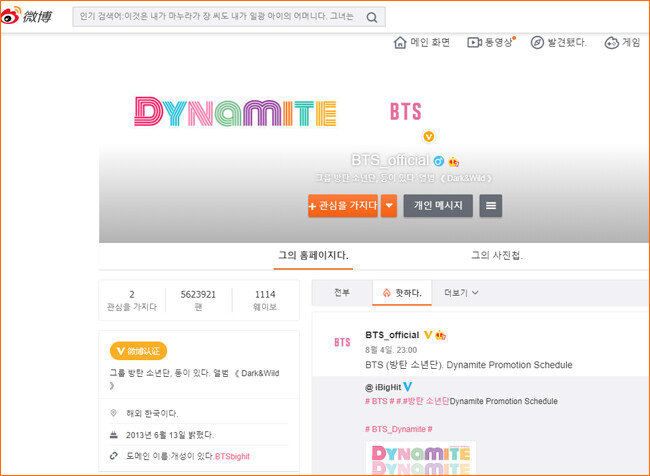Click the orange V verified badge under avatar

pyautogui.click(x=429, y=136)
